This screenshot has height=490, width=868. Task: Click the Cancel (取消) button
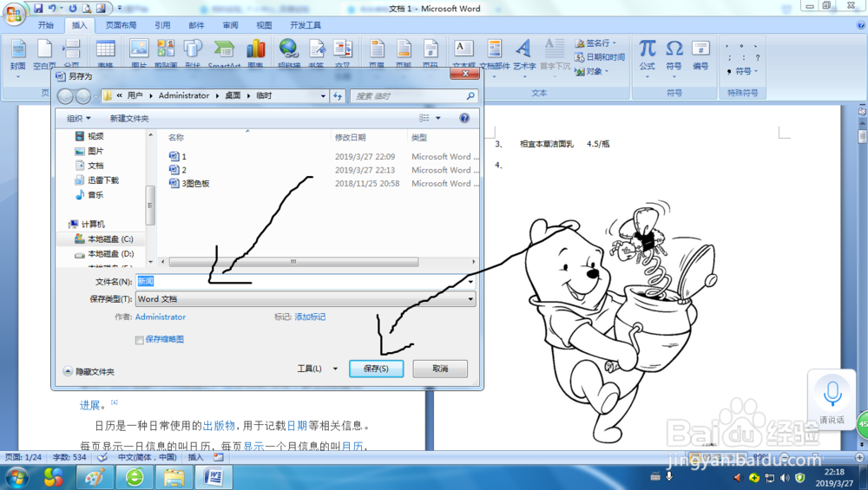point(440,369)
